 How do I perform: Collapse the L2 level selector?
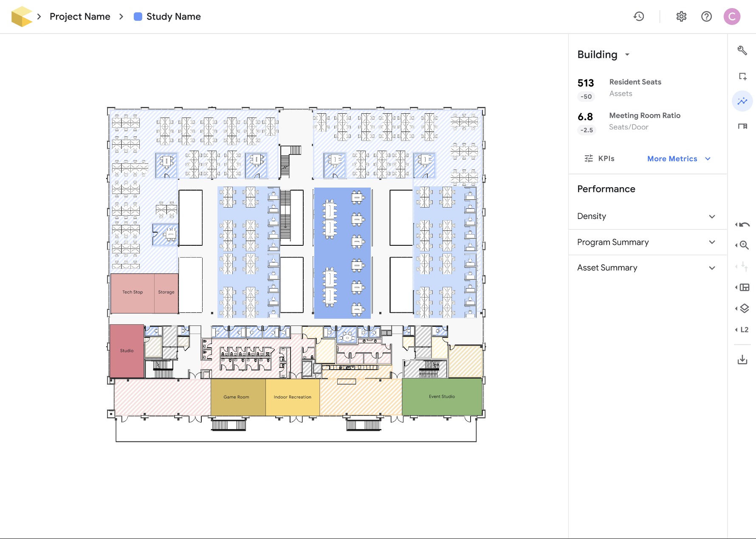(x=742, y=329)
